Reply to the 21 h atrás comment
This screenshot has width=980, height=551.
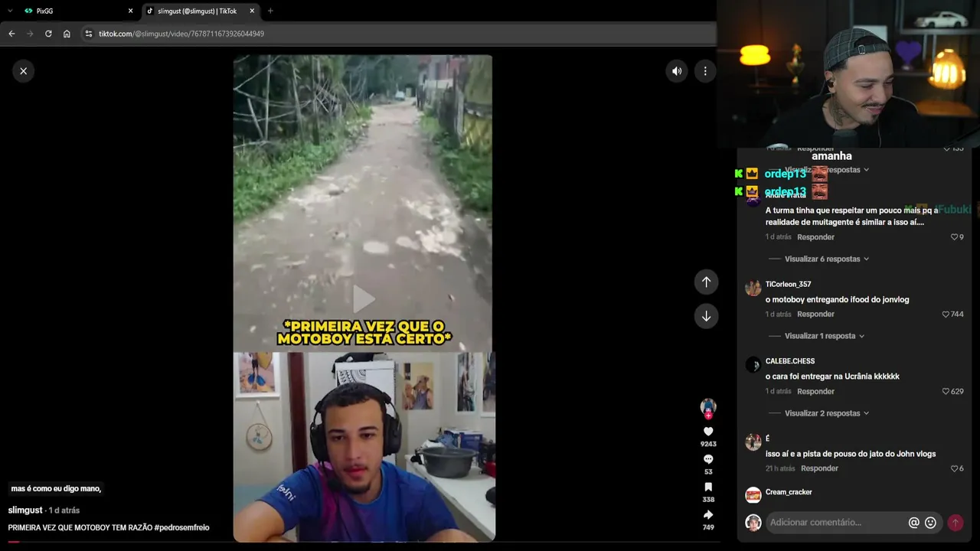click(819, 468)
